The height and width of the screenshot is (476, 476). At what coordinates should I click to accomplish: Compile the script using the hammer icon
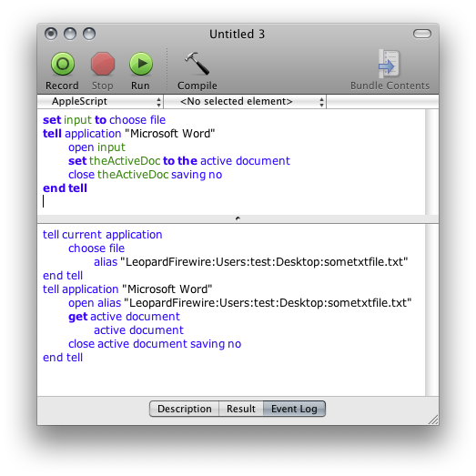(197, 64)
